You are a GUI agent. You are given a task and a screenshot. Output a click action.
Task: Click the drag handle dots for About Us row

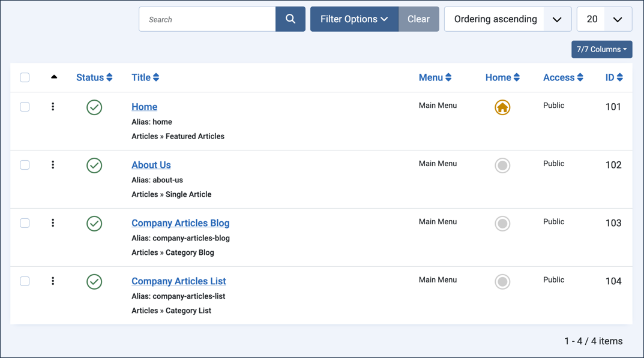click(53, 165)
